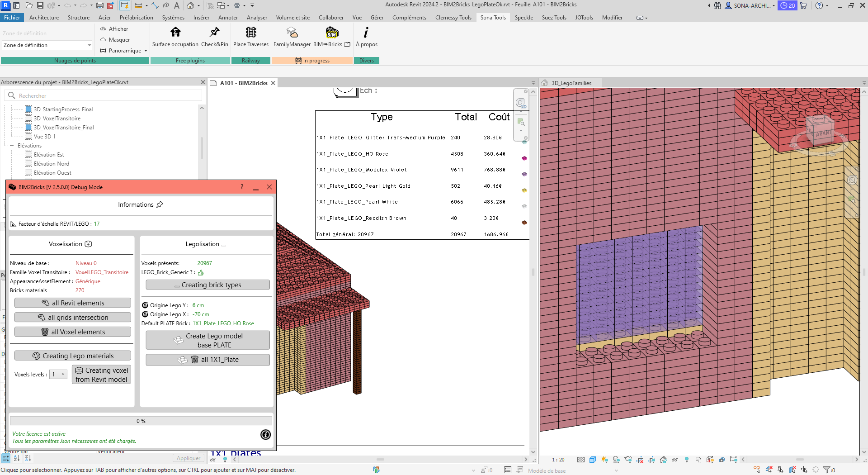Image resolution: width=868 pixels, height=475 pixels.
Task: Click the Masquer point cloud option
Action: point(115,40)
